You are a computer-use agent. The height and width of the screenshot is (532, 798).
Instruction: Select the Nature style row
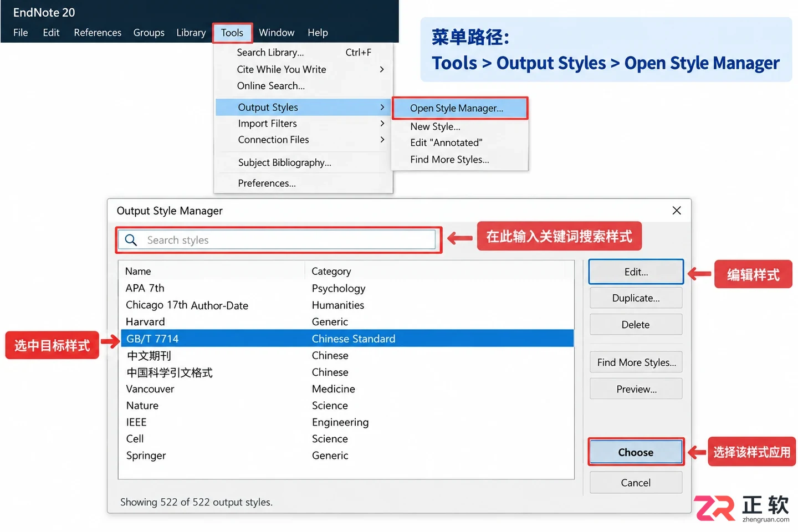click(x=347, y=406)
